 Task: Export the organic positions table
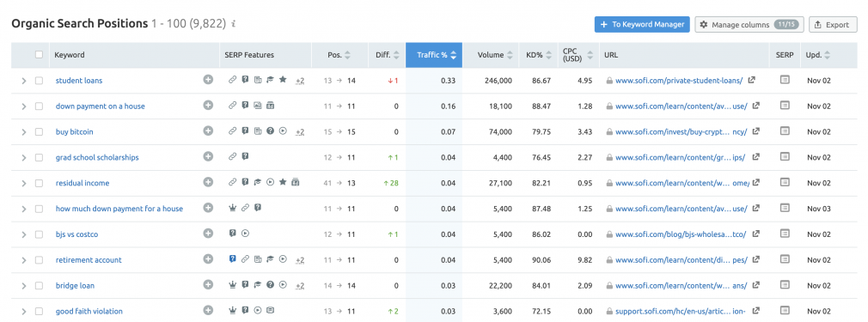tap(833, 24)
